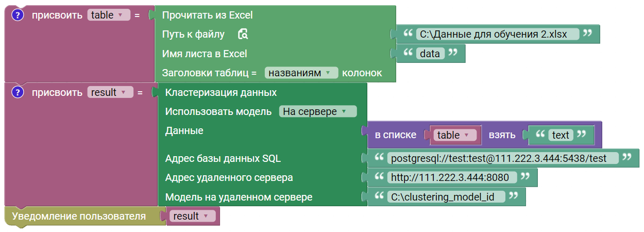Open the result dropdown in Уведомление пользователя block

[192, 216]
